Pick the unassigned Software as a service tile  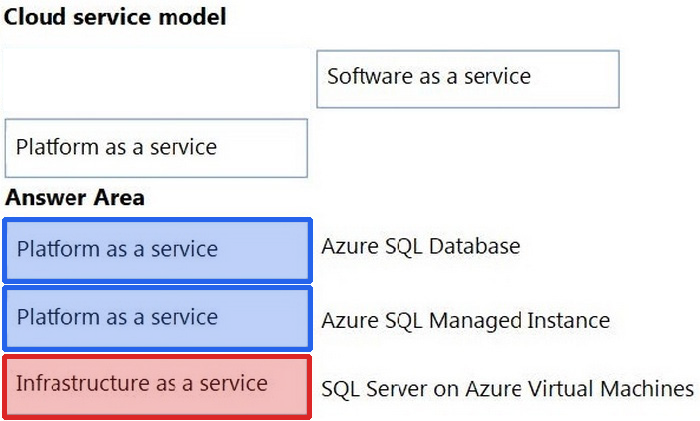(x=468, y=79)
